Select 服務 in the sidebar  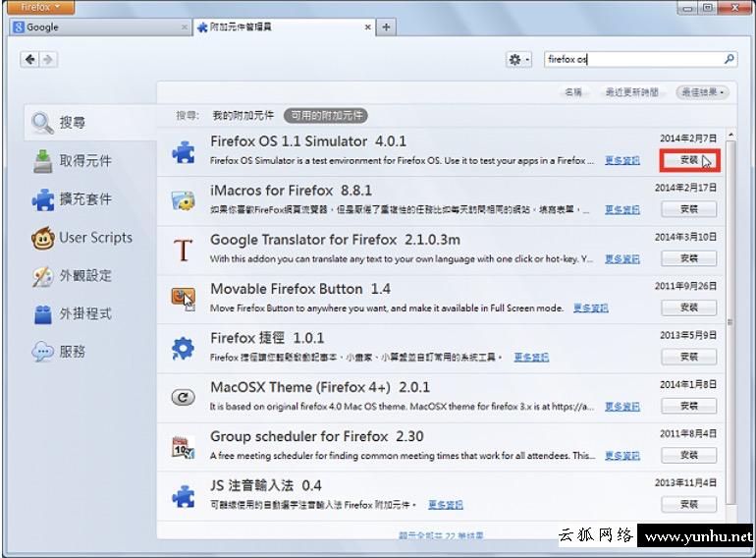pos(90,352)
